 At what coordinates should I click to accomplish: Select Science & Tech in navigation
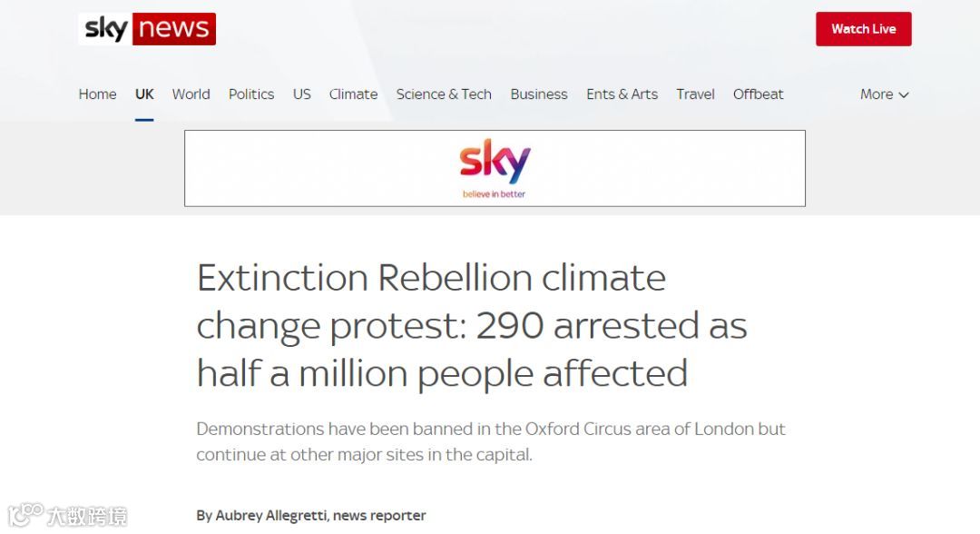[444, 94]
